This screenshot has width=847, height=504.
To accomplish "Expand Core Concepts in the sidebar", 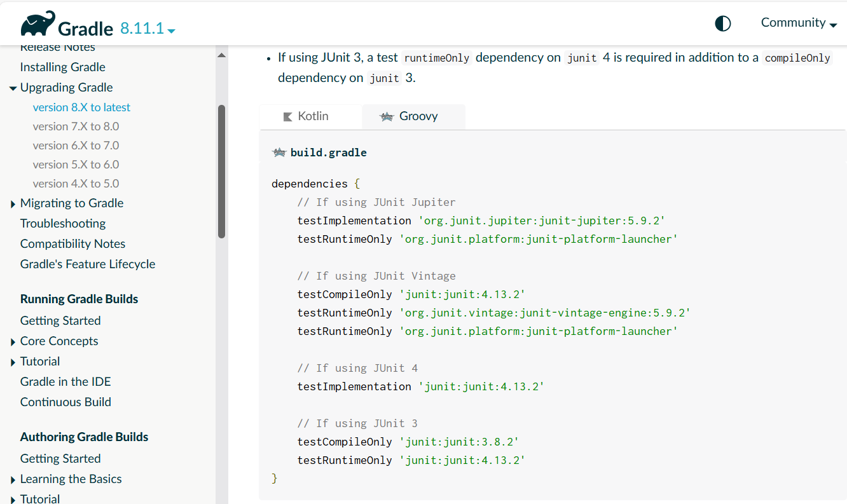I will coord(13,342).
